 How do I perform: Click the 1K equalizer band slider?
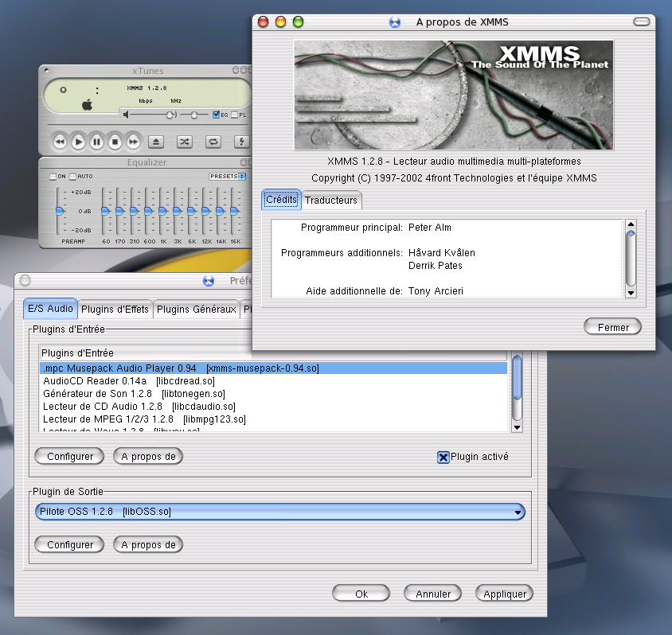[x=163, y=211]
